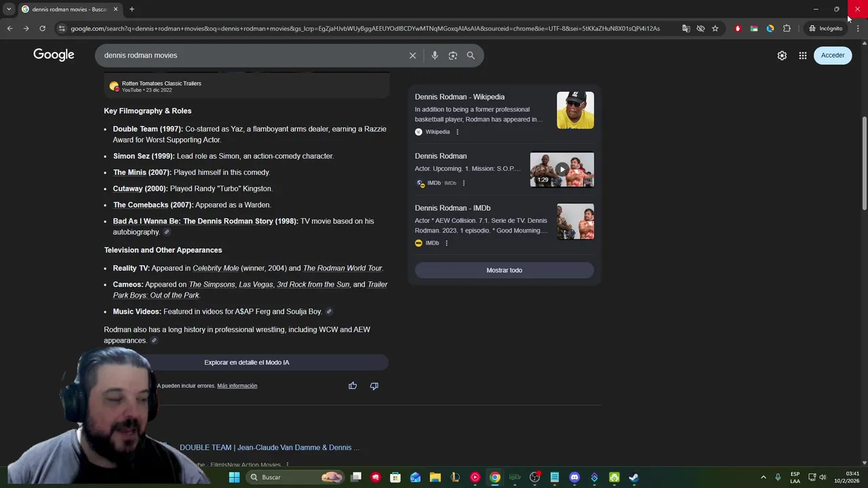Open Steam from the taskbar

coord(633,477)
